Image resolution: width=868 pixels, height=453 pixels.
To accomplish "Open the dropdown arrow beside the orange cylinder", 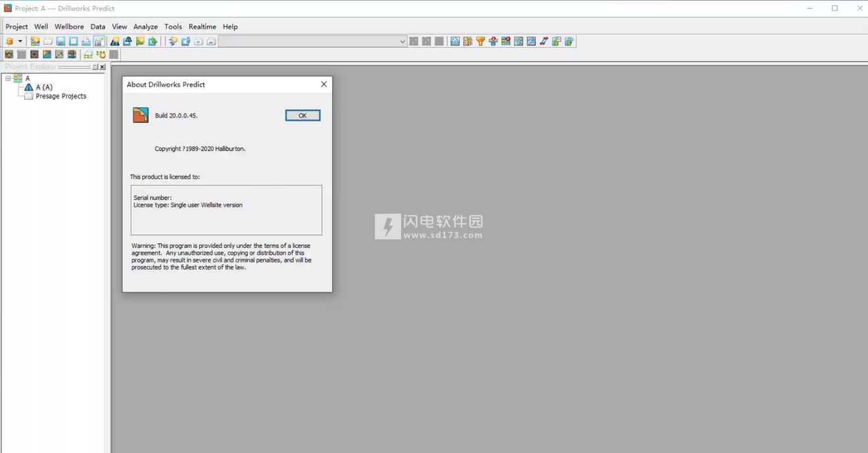I will click(20, 41).
